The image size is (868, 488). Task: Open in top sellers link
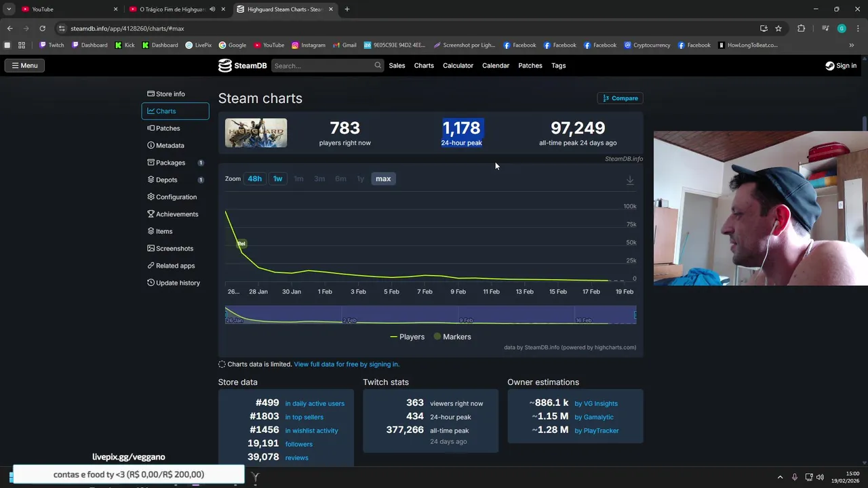[x=304, y=418]
